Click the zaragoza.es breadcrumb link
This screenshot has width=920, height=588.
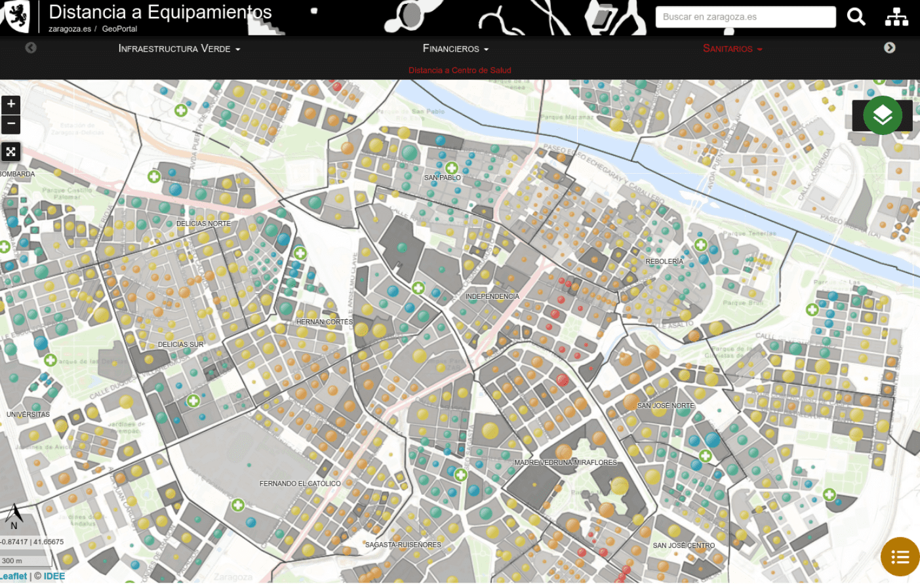pyautogui.click(x=70, y=29)
